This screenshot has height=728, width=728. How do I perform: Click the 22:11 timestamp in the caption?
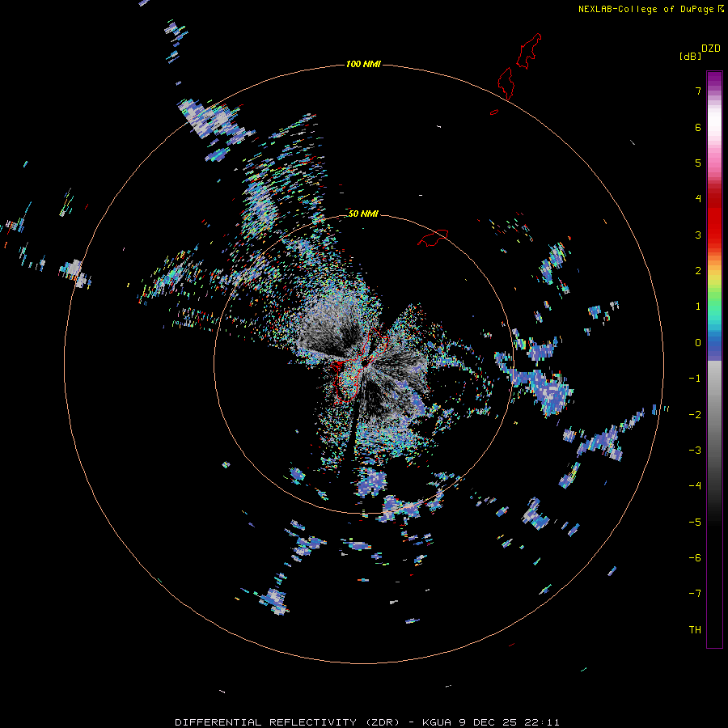(x=541, y=722)
